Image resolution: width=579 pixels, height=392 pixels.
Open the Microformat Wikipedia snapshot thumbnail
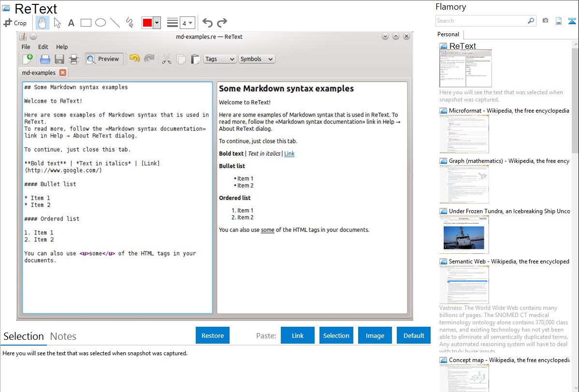(464, 134)
